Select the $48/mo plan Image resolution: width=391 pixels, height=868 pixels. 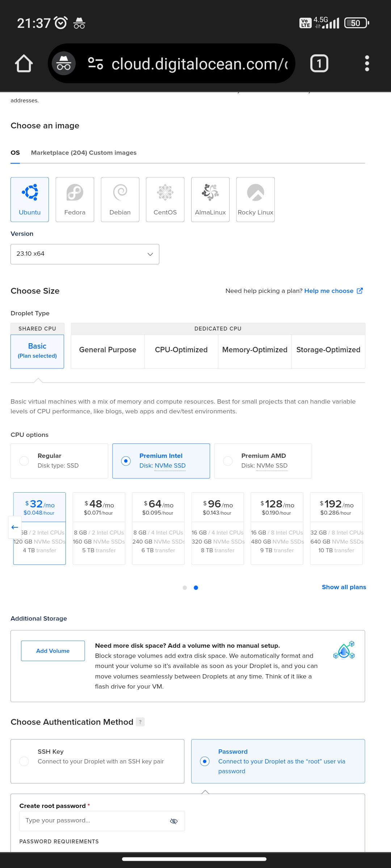pos(99,528)
